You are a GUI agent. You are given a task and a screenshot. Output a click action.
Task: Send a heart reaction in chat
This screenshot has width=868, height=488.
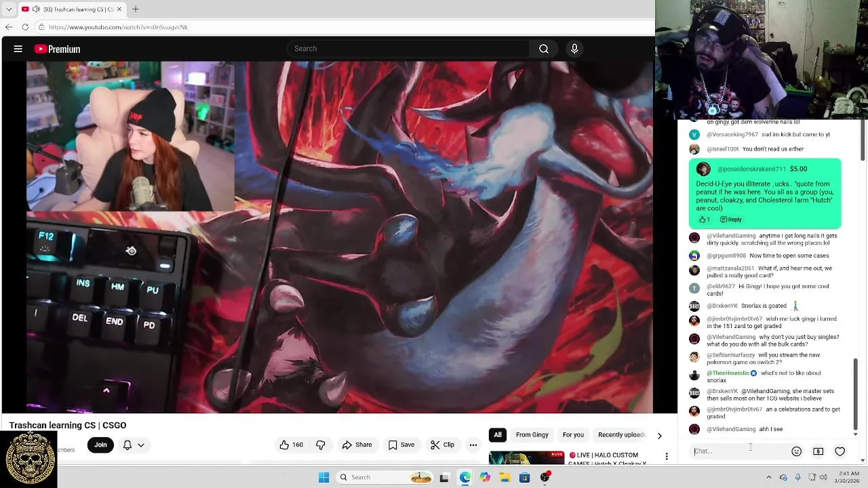[840, 451]
